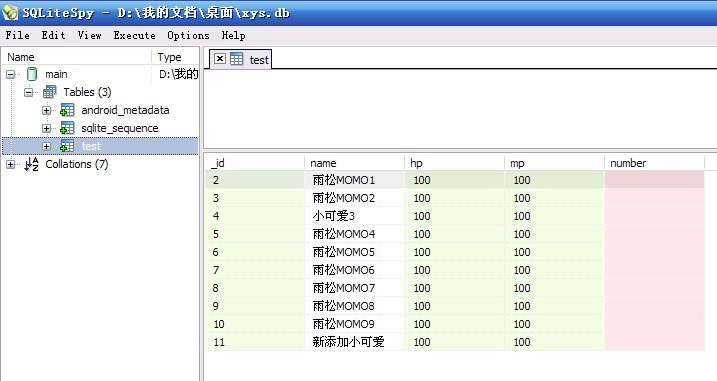The width and height of the screenshot is (717, 381).
Task: Click the D:\我的 type value for main
Action: 178,74
